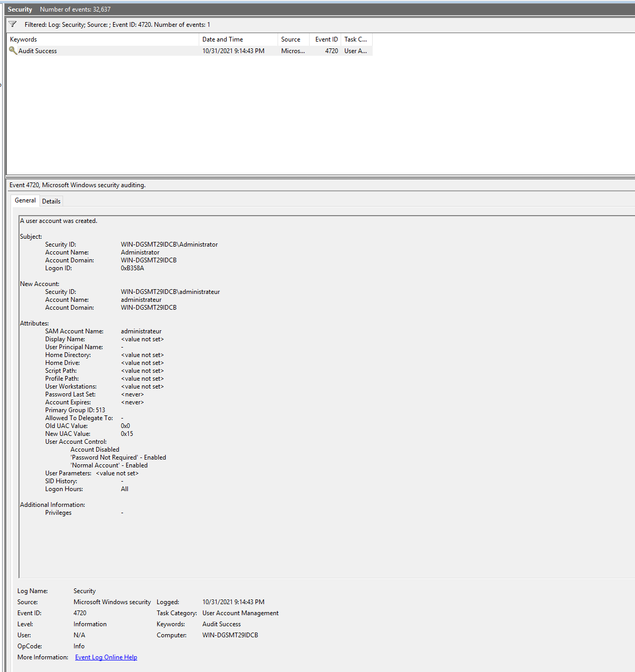The width and height of the screenshot is (635, 672).
Task: Click the 4720 cell in the event list
Action: [x=331, y=51]
